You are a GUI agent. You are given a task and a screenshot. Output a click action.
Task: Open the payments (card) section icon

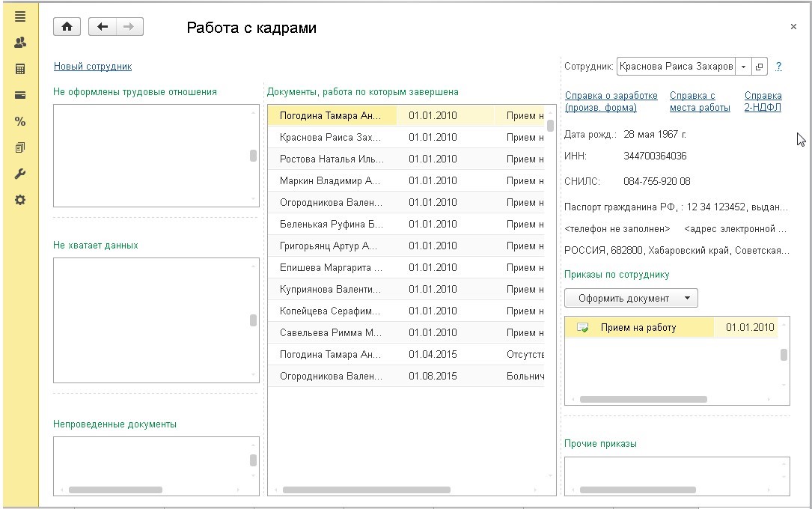(20, 95)
